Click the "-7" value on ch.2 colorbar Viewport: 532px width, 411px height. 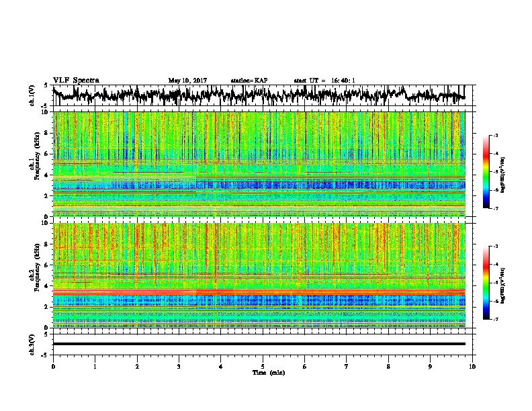(495, 320)
